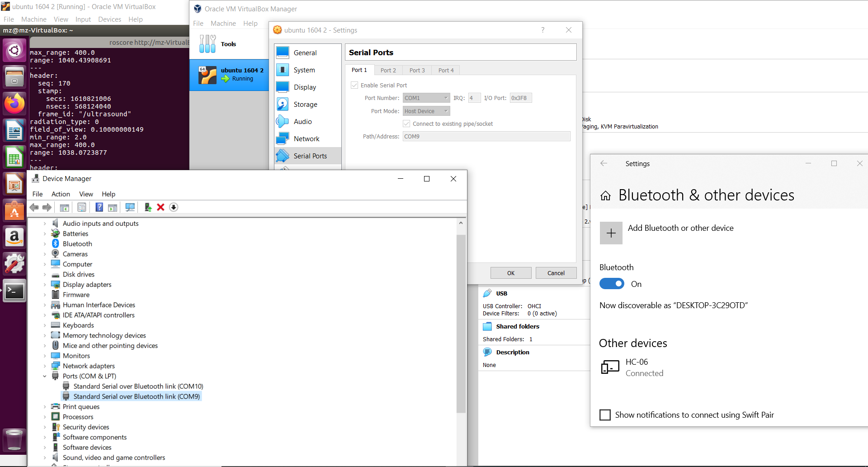Toggle Connect to existing pipe/socket checkbox
868x467 pixels.
click(406, 124)
